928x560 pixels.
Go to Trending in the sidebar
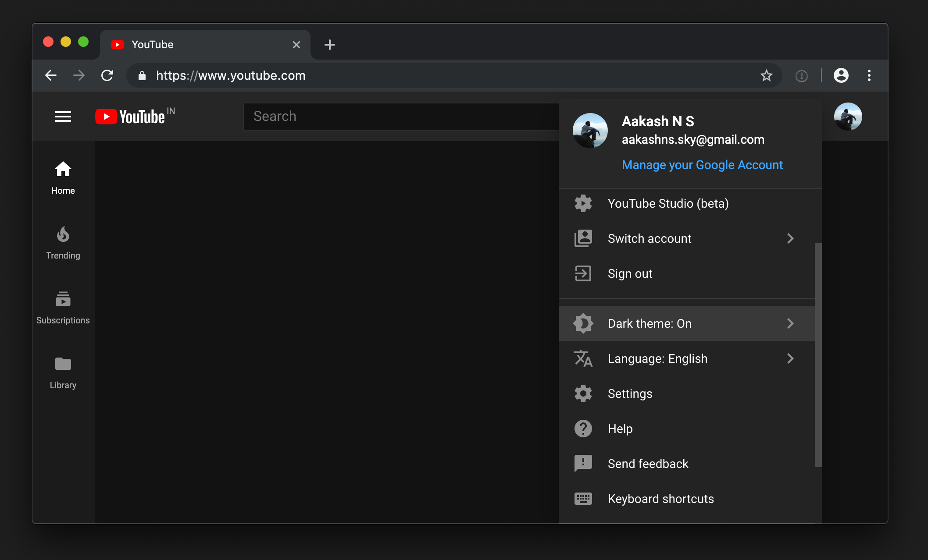click(63, 243)
